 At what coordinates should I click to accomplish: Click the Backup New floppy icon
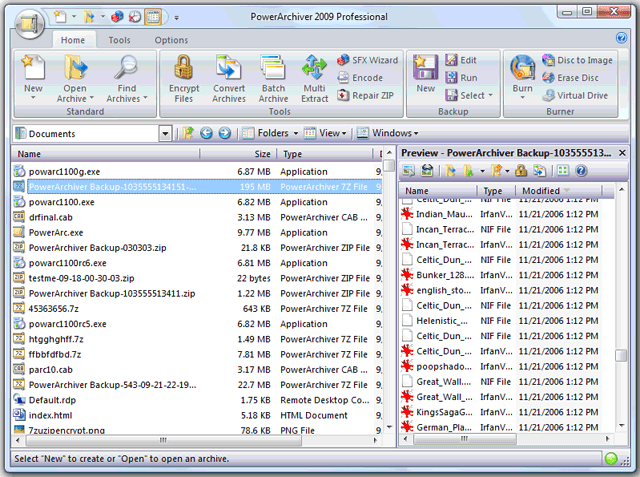point(425,67)
